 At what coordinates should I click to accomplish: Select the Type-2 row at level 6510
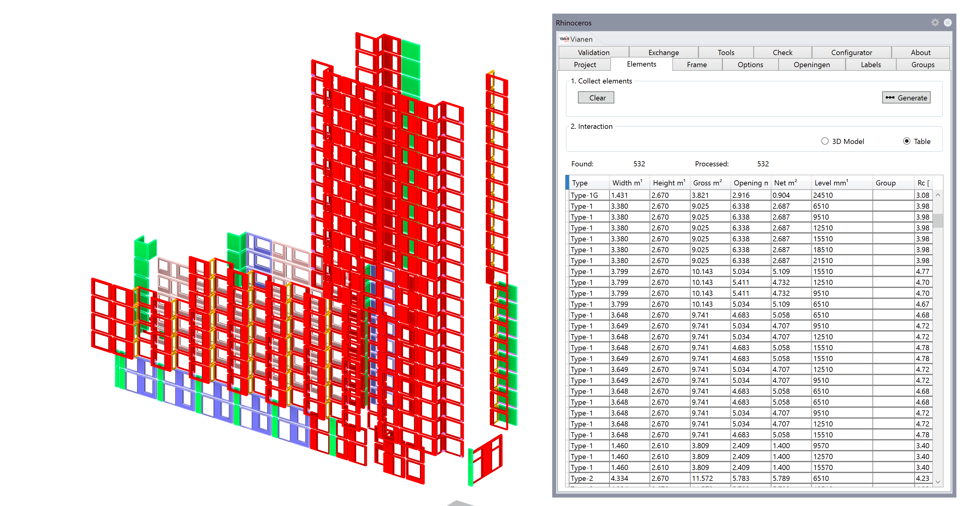pyautogui.click(x=751, y=478)
